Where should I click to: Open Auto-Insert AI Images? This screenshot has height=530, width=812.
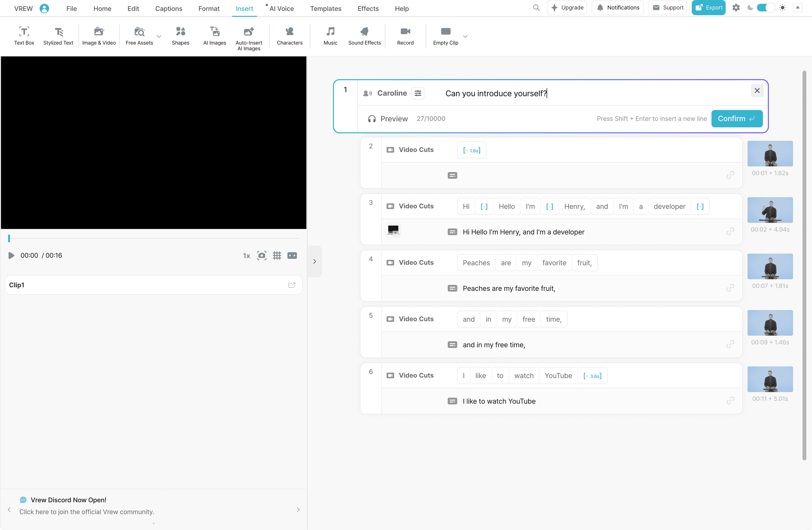click(249, 38)
